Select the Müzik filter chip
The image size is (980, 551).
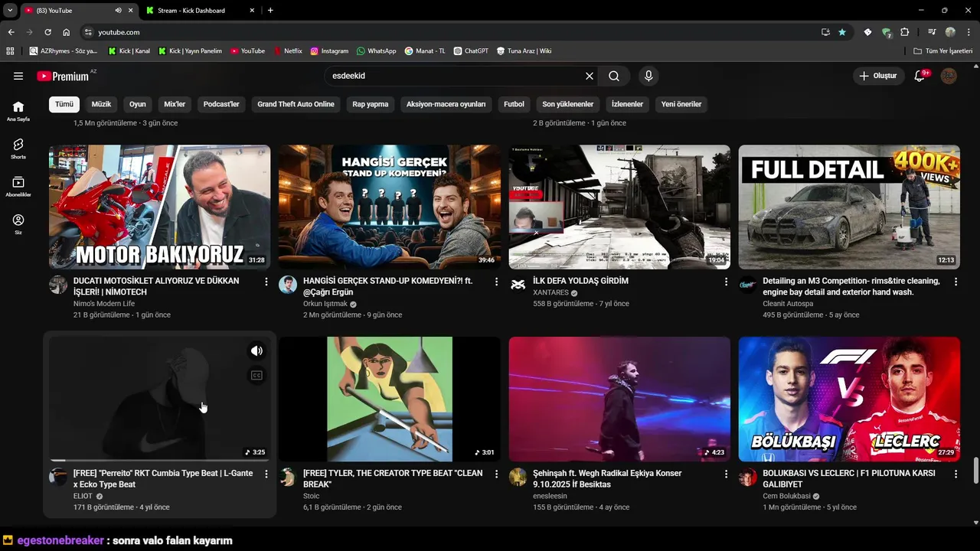pyautogui.click(x=101, y=104)
